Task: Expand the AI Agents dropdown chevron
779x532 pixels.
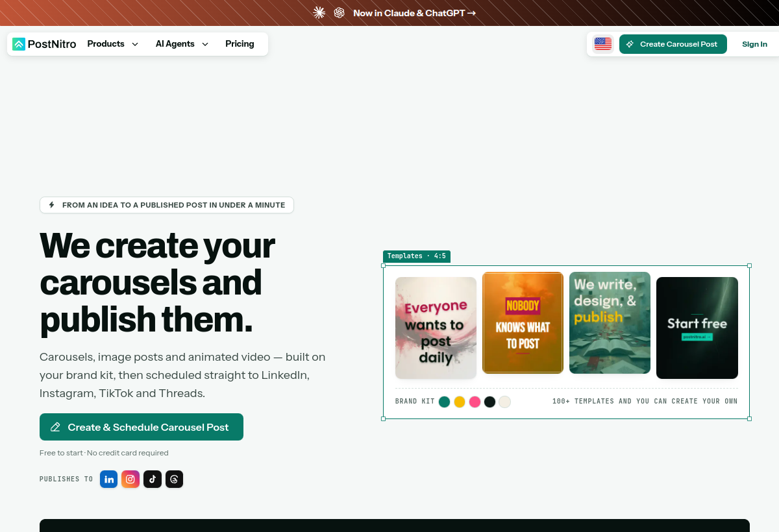Action: 205,44
